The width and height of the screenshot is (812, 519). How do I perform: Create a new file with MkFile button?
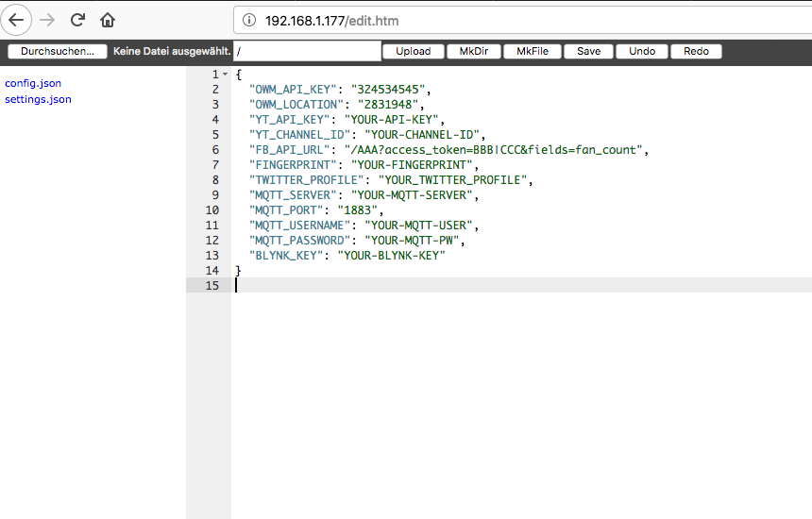(533, 52)
